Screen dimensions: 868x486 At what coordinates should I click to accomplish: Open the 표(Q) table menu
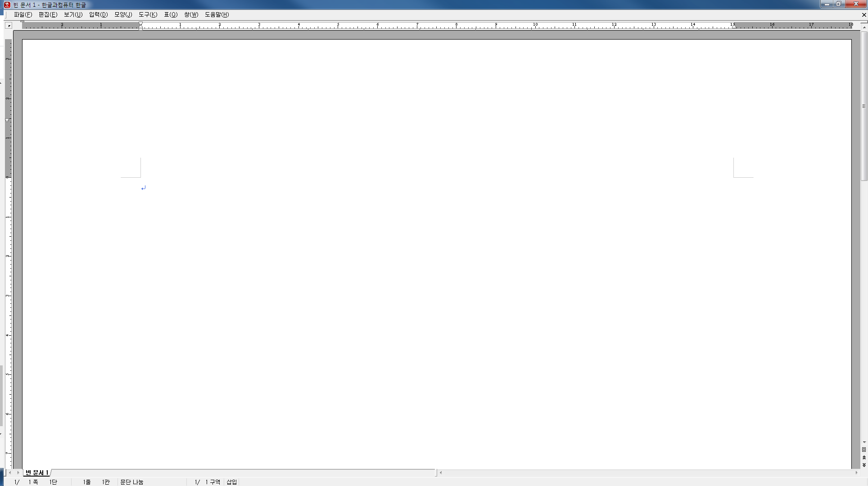click(171, 14)
